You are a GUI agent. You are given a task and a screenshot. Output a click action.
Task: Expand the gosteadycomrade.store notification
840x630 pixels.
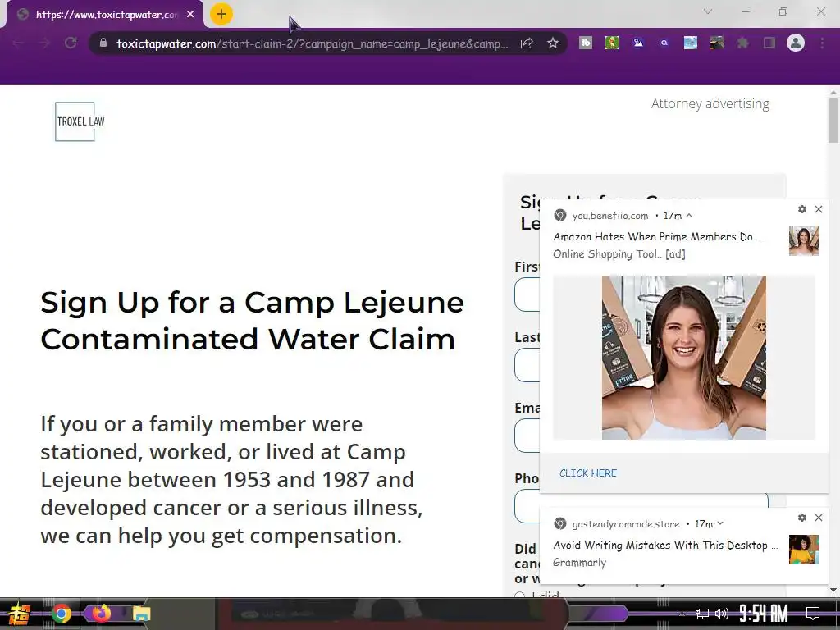720,523
